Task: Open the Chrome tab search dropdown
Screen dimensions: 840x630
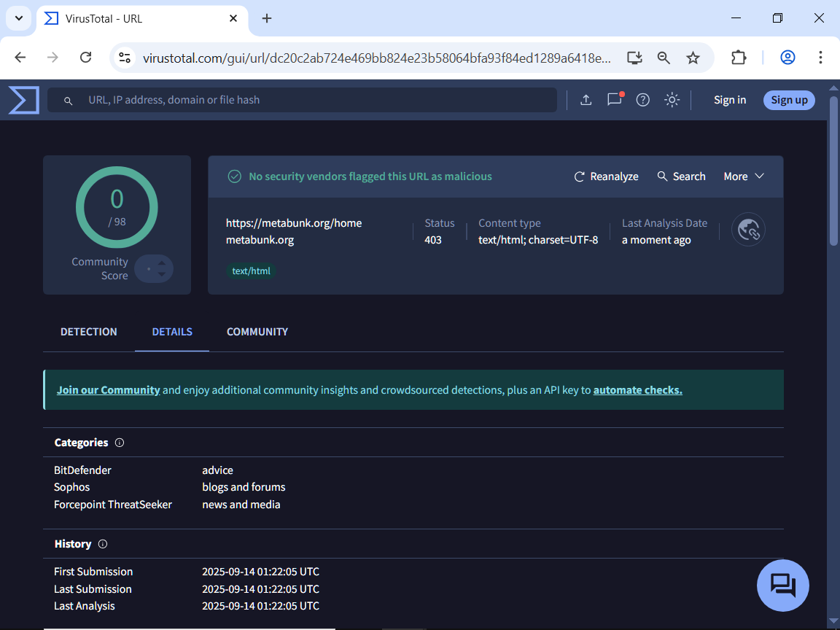Action: point(19,18)
